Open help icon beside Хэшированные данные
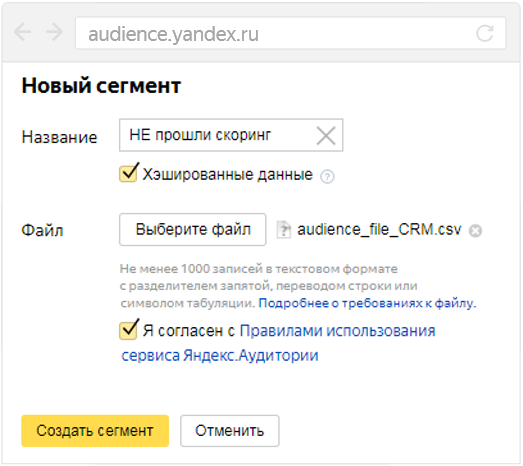 tap(327, 176)
